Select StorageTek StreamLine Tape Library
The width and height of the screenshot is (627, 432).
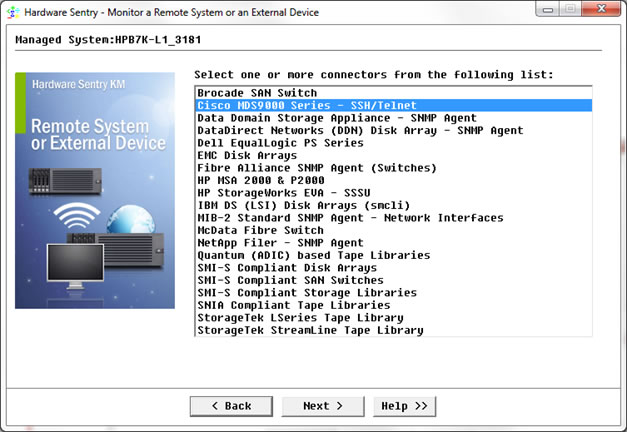(310, 330)
